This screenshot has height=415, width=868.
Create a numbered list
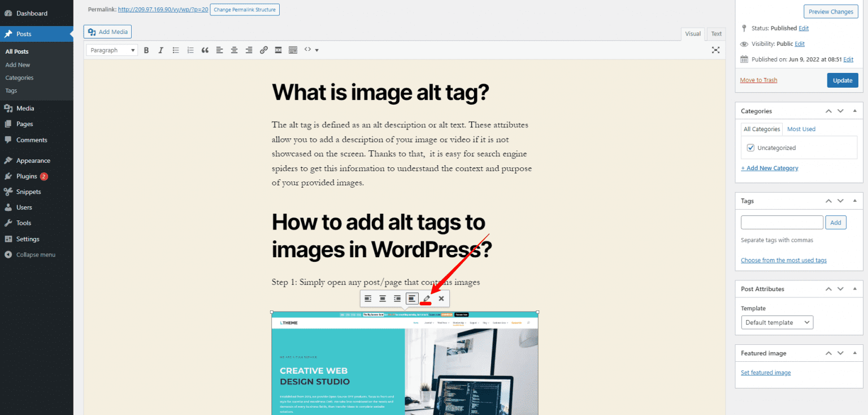point(190,50)
